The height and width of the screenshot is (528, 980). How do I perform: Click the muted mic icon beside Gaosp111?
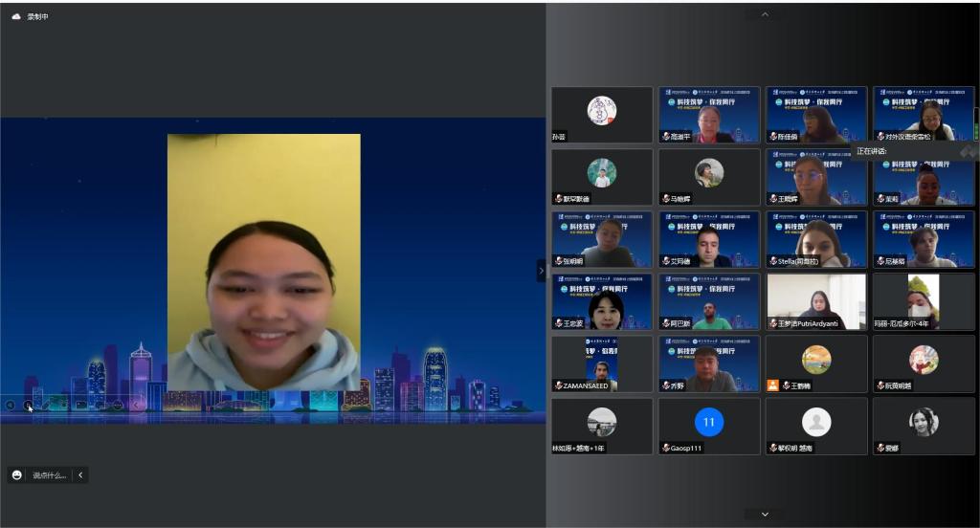tap(665, 448)
